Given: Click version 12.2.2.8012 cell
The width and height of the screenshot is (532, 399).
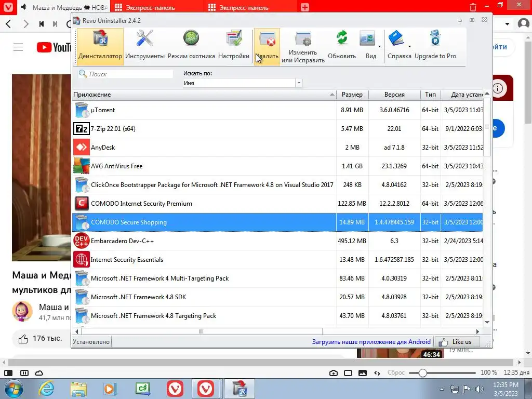Looking at the screenshot, I should (x=394, y=204).
